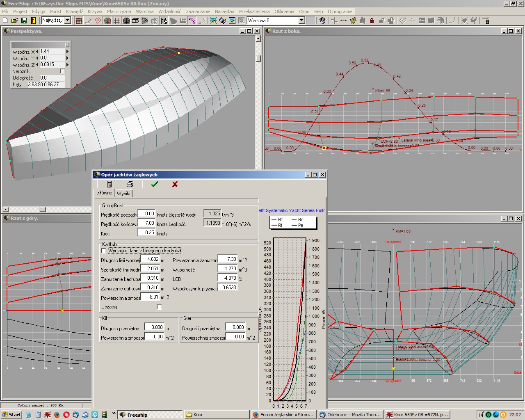The height and width of the screenshot is (420, 525).
Task: Open the Najwyższy precision dropdown
Action: [x=68, y=21]
